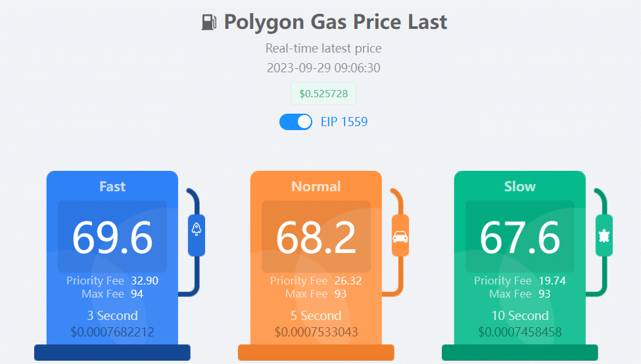
Task: Click the rocket icon on Fast pump
Action: pos(196,229)
